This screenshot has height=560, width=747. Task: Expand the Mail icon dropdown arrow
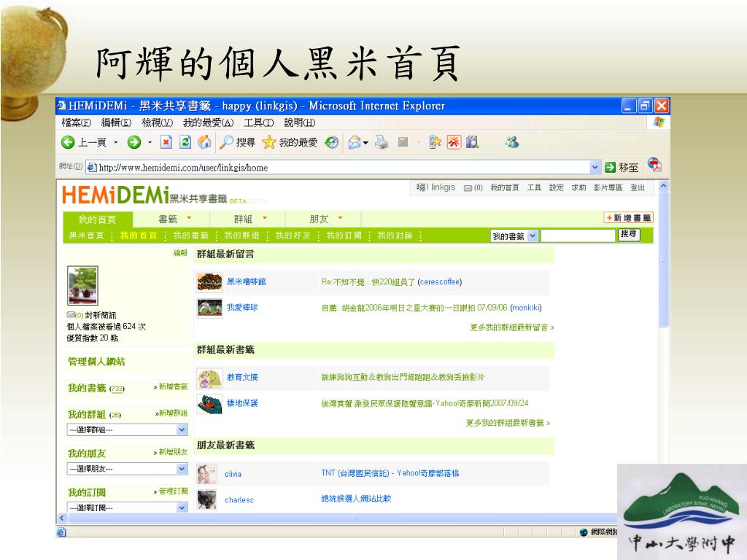365,142
